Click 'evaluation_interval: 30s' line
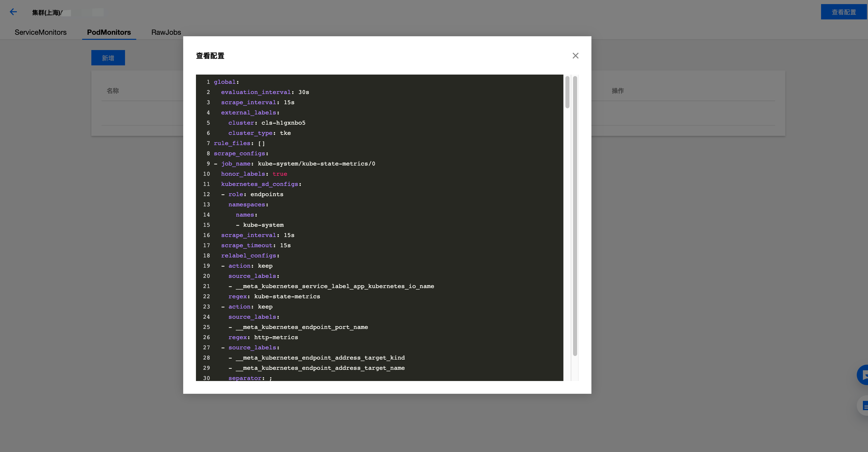Screen dimensions: 868x452 265,92
